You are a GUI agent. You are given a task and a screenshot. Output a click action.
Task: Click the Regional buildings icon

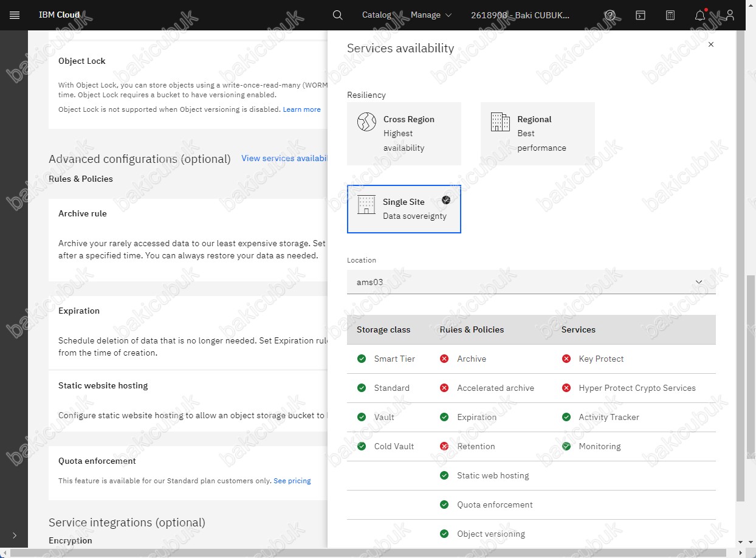pos(500,122)
